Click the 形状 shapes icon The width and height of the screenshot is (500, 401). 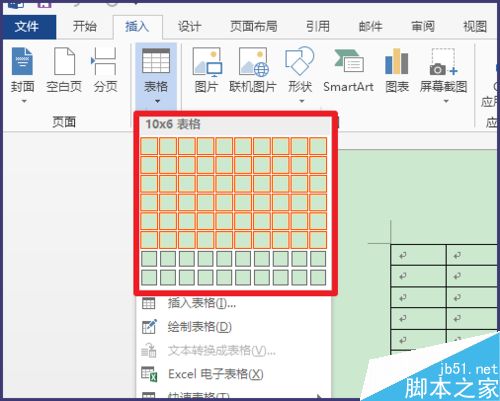[300, 61]
